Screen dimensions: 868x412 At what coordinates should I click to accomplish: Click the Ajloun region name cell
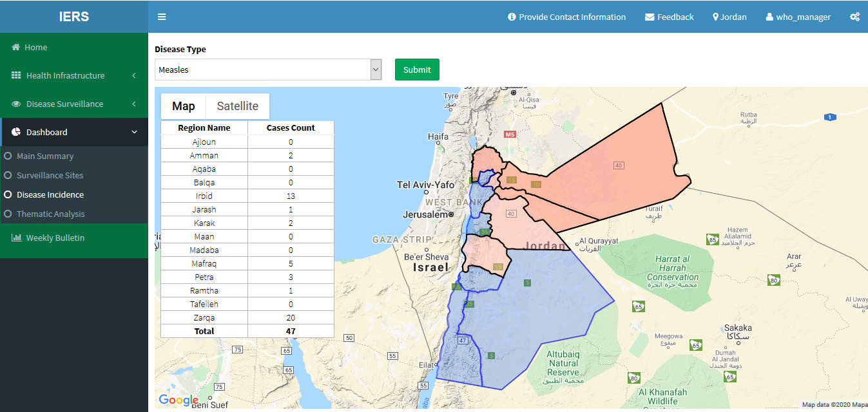point(204,142)
